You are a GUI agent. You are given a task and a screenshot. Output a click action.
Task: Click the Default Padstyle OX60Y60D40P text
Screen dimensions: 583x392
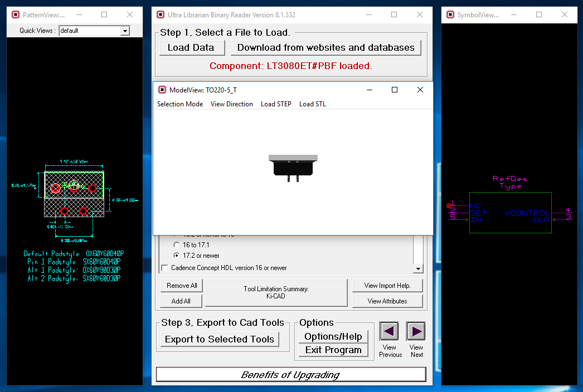point(74,254)
